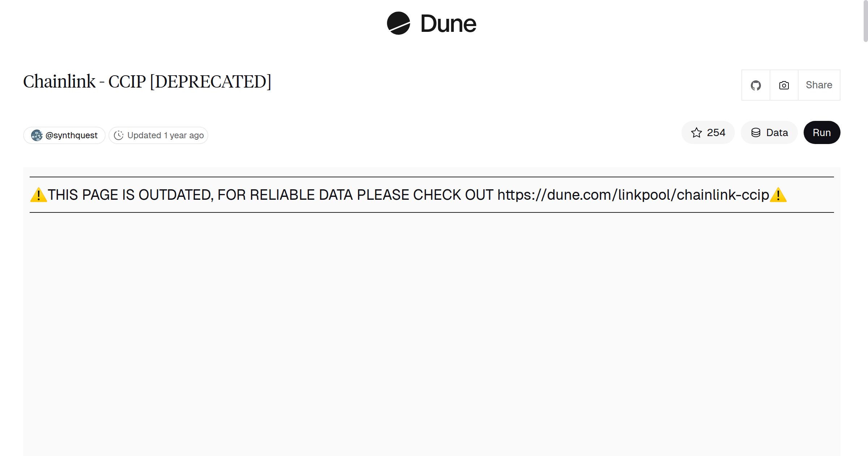
Task: Open the Share options
Action: coord(819,85)
